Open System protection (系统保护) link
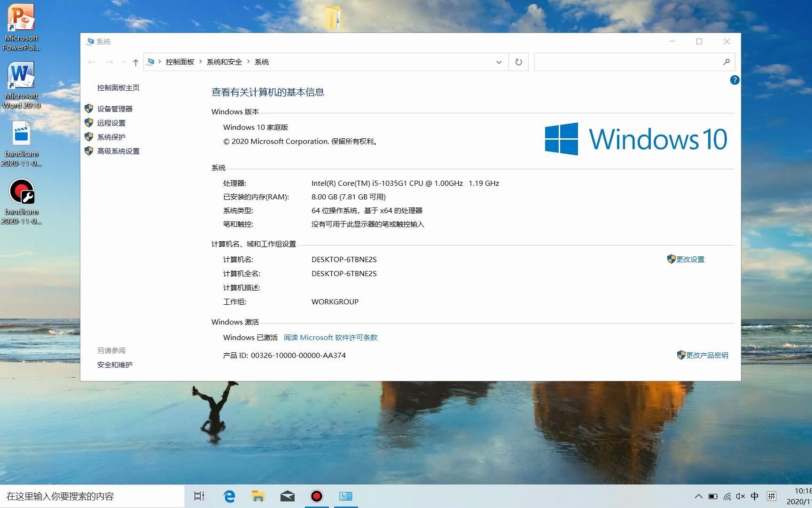This screenshot has height=508, width=812. click(x=111, y=137)
